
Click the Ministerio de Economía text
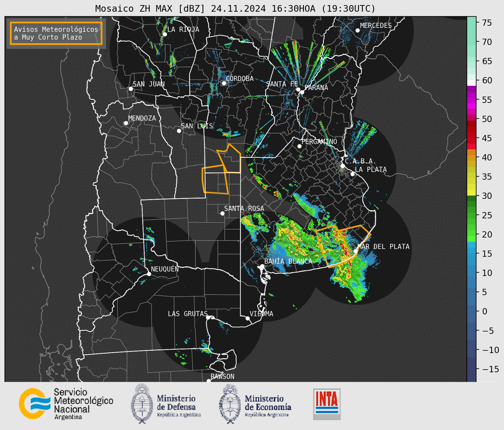[x=268, y=406]
